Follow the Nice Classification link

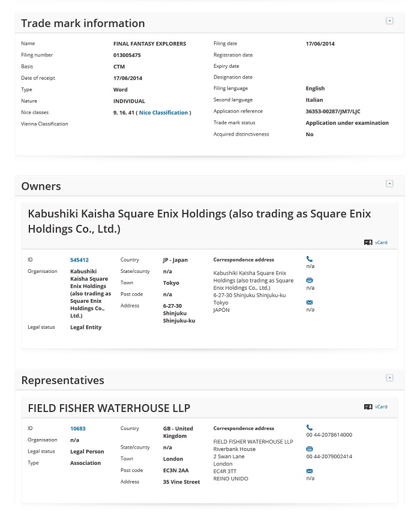pos(164,113)
